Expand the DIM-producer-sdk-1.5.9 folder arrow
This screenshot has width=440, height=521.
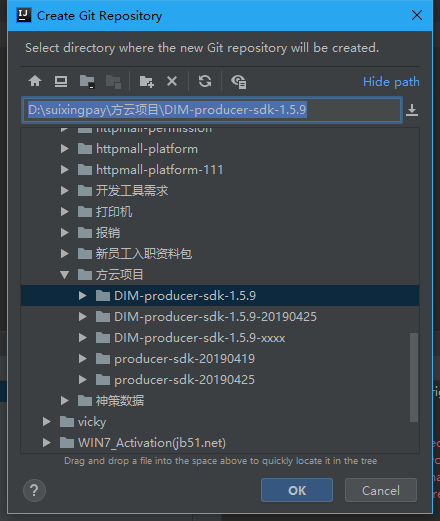click(x=82, y=296)
